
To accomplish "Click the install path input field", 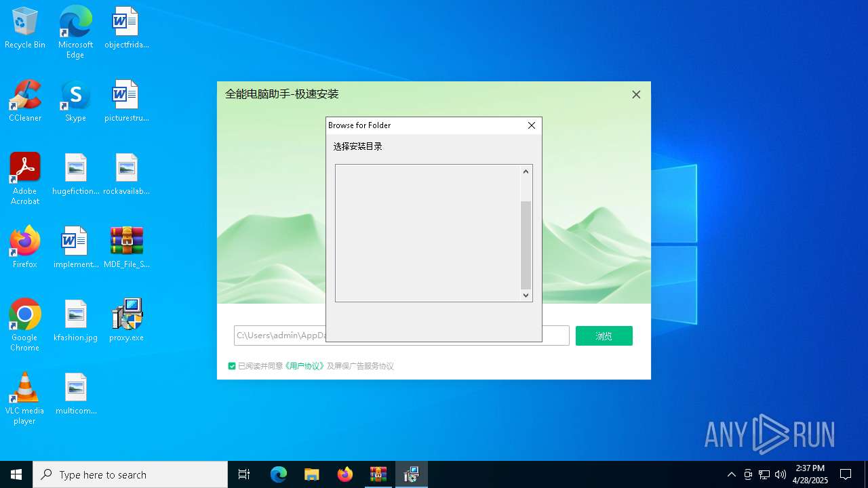I will pyautogui.click(x=401, y=335).
